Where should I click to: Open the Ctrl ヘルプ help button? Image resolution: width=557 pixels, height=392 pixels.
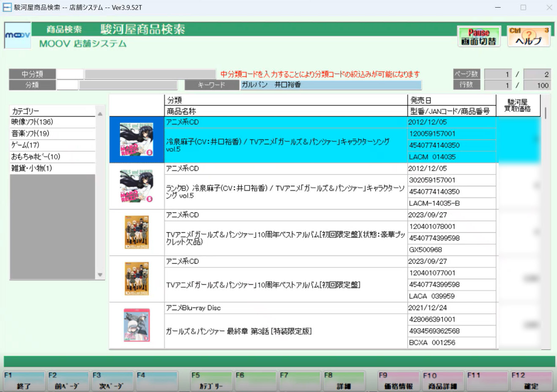(x=529, y=37)
